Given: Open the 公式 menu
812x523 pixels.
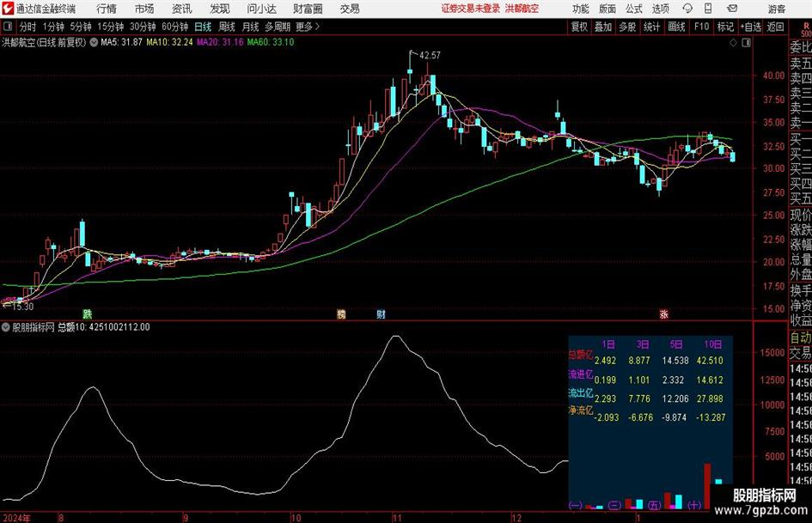Looking at the screenshot, I should [x=634, y=9].
